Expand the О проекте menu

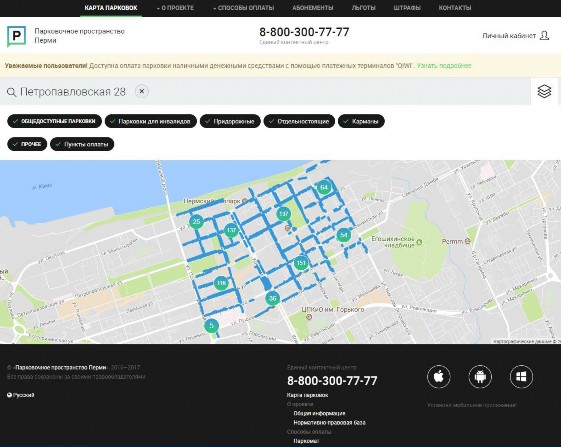click(x=175, y=8)
